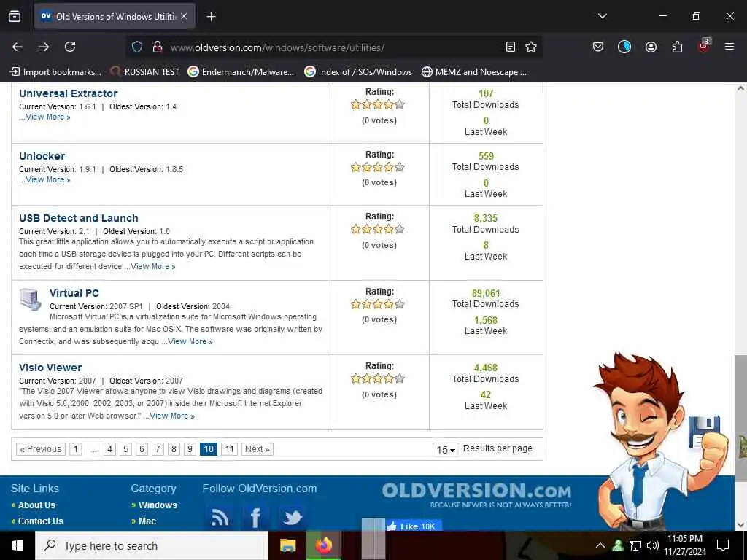The height and width of the screenshot is (560, 747).
Task: Open the Mac category footer link
Action: click(x=147, y=521)
